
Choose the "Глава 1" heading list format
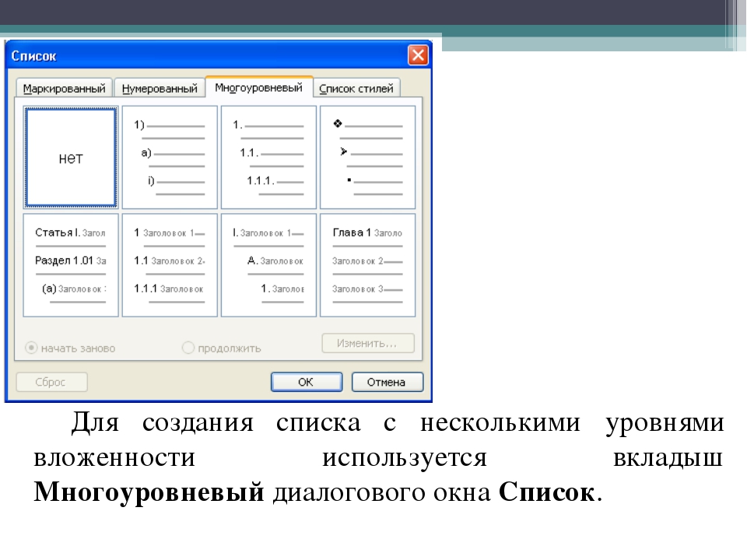coord(367,265)
